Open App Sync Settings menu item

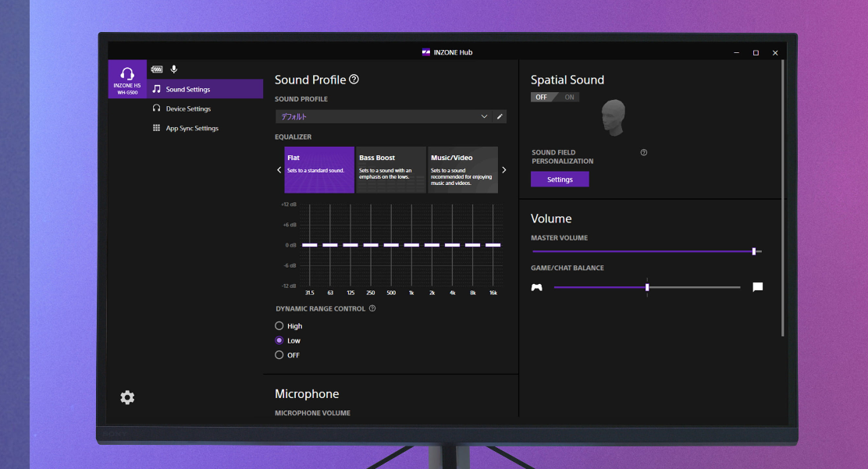tap(192, 128)
